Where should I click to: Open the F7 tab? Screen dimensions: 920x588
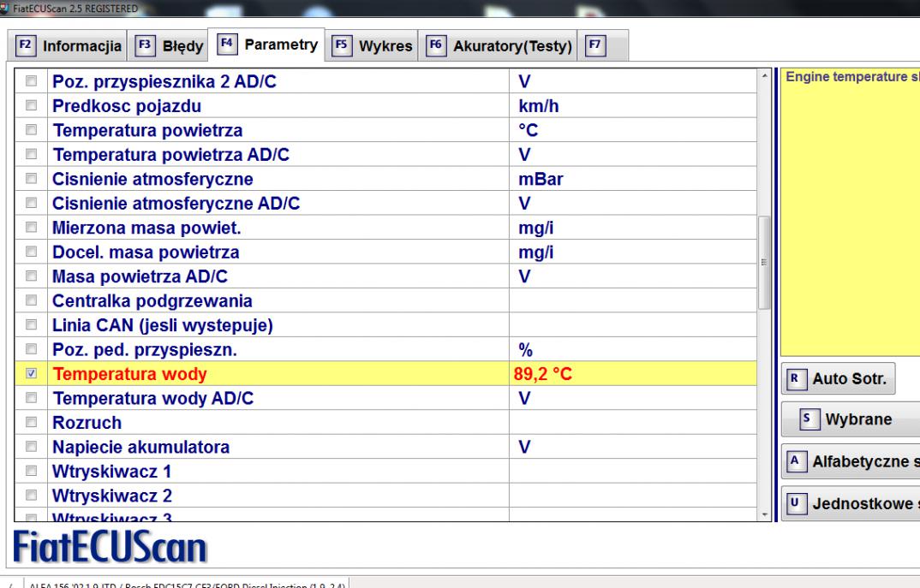coord(603,45)
